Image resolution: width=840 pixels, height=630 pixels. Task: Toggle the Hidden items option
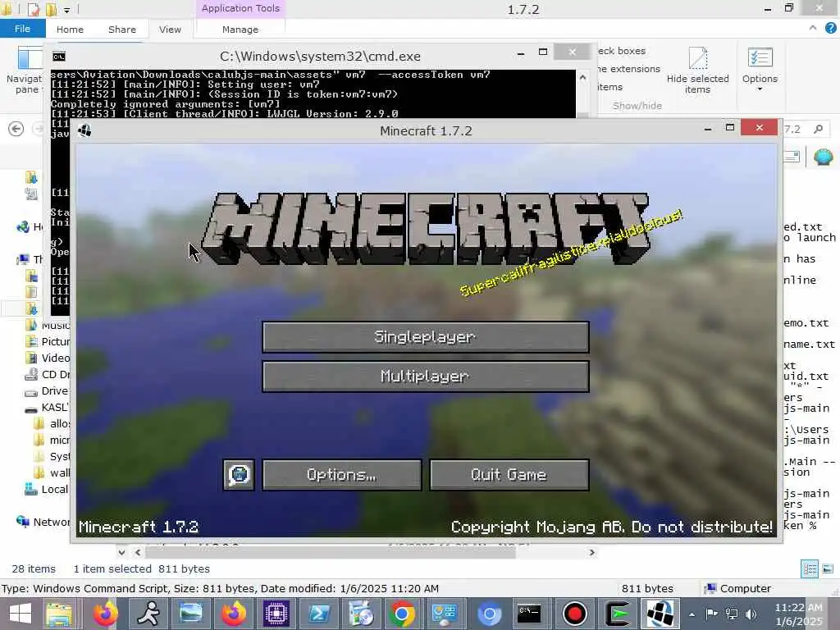[x=609, y=87]
